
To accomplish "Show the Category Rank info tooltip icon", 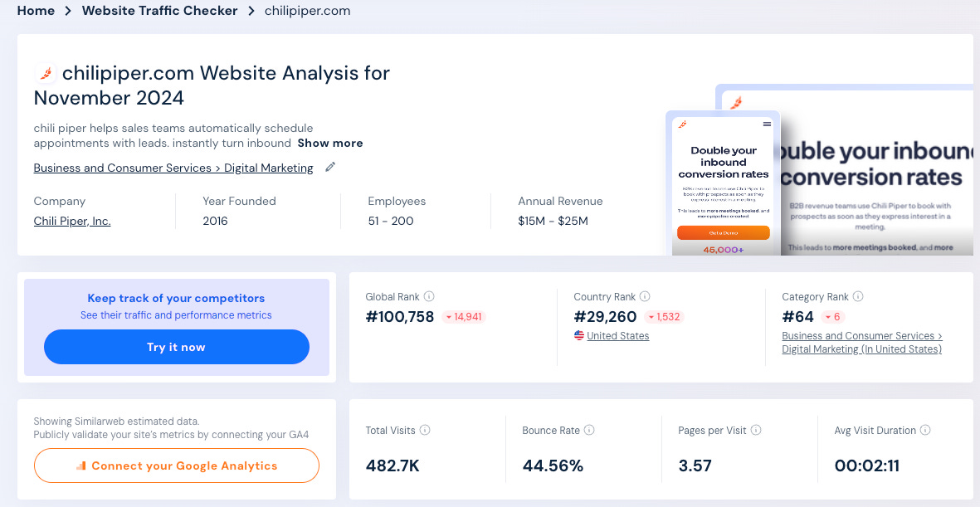I will coord(858,296).
